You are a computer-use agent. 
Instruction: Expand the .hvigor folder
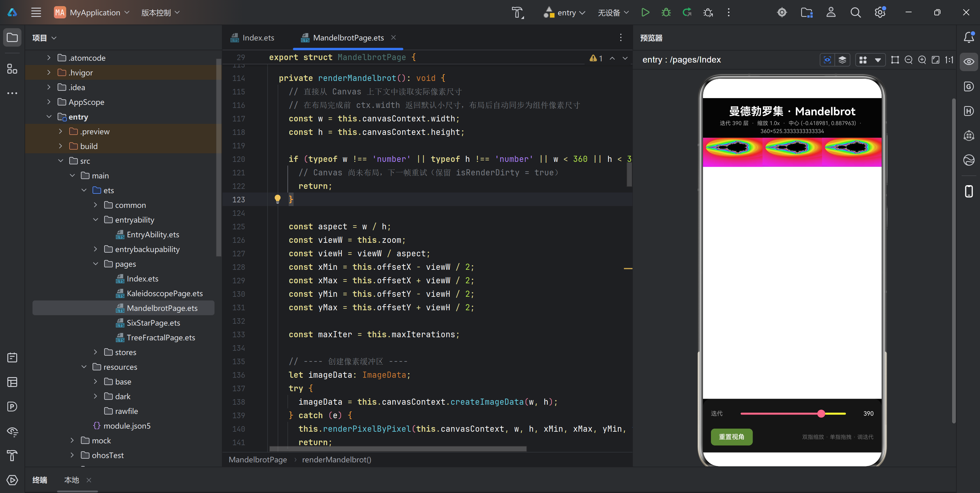(49, 72)
